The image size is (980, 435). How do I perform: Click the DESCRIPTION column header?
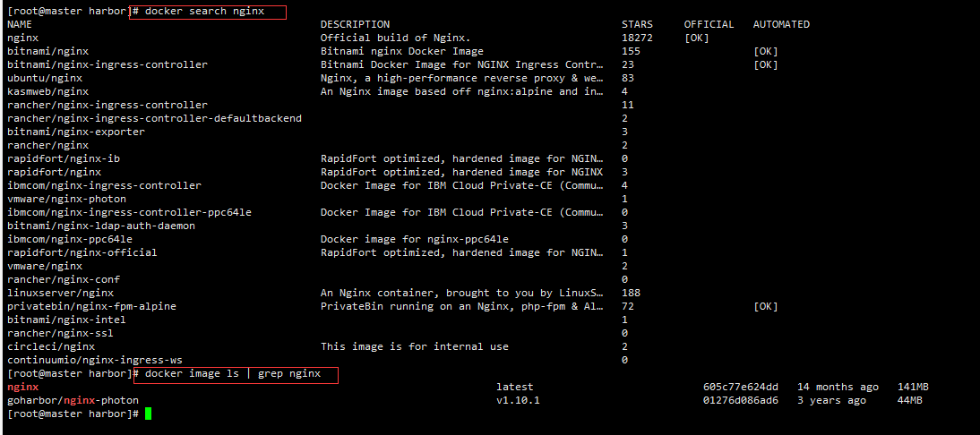click(x=355, y=24)
